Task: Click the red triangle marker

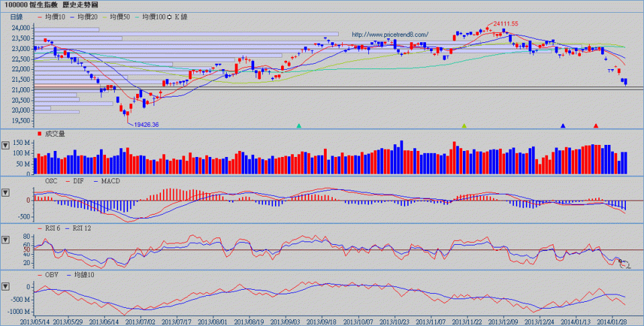Action: click(x=596, y=125)
